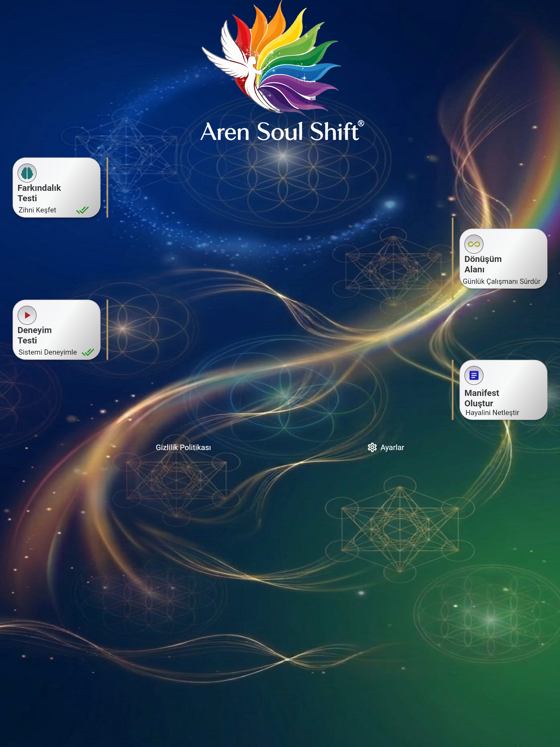Click 'Hayalini Netleştir' subtitle text

492,413
